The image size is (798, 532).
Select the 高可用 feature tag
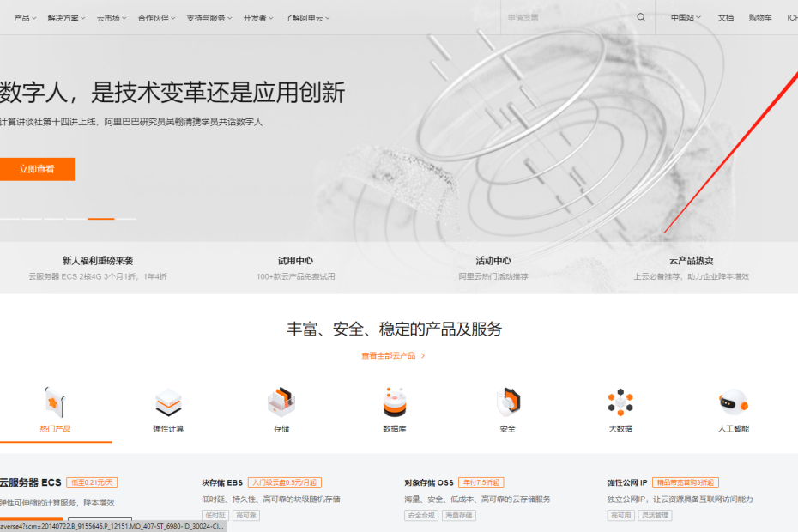tap(621, 515)
